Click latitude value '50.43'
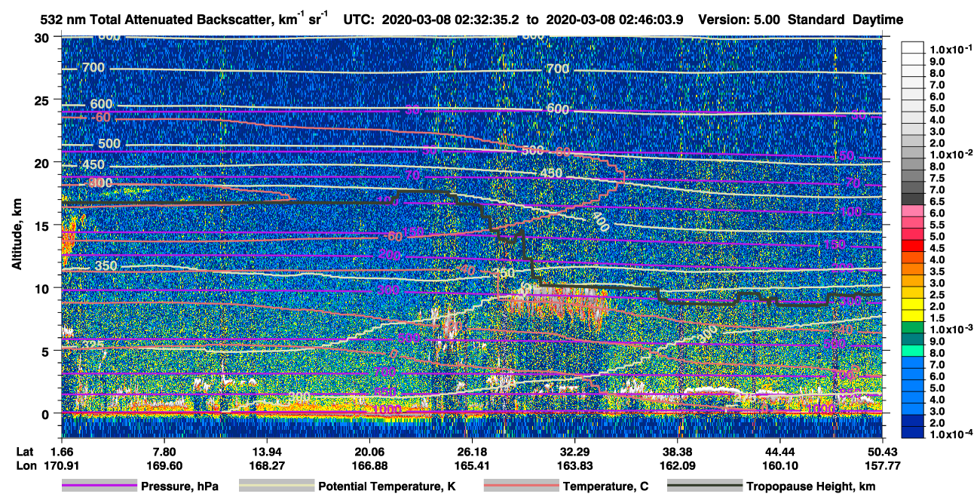The width and height of the screenshot is (980, 503). tap(883, 452)
